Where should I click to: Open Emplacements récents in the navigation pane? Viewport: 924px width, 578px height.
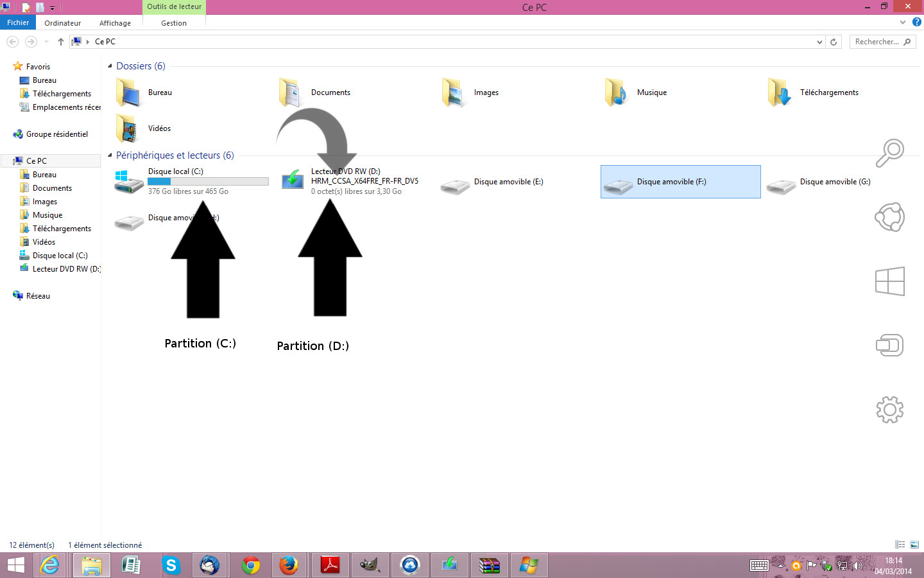[67, 107]
